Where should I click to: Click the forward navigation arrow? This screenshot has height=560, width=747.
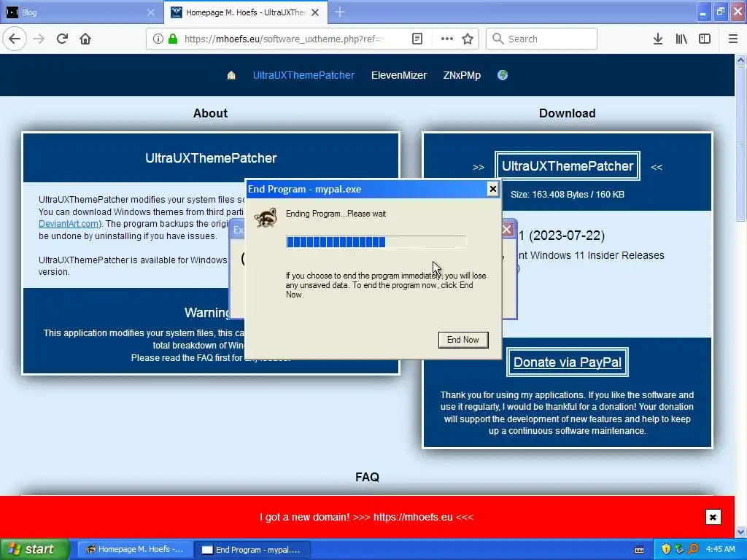[x=39, y=39]
